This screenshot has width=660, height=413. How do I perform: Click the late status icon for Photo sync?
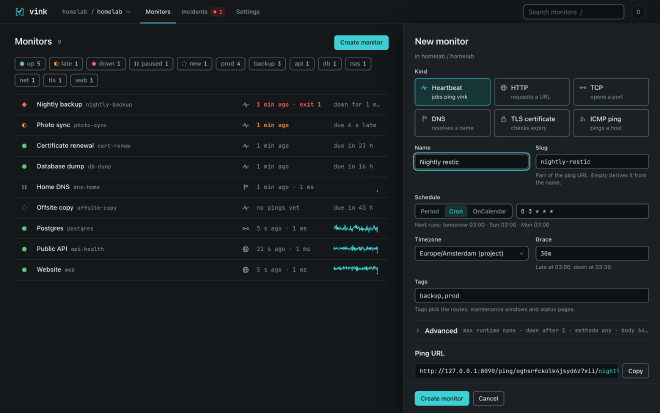[24, 125]
